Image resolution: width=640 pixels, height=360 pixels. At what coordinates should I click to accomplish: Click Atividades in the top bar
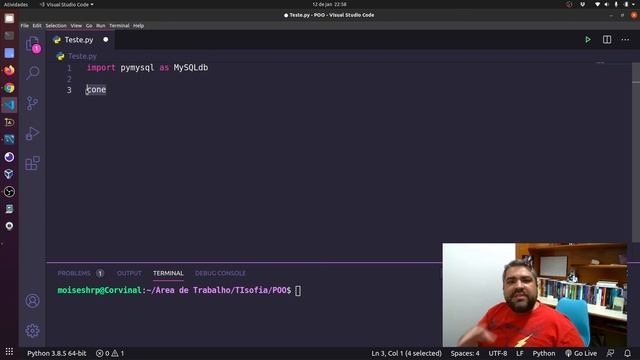coord(16,4)
